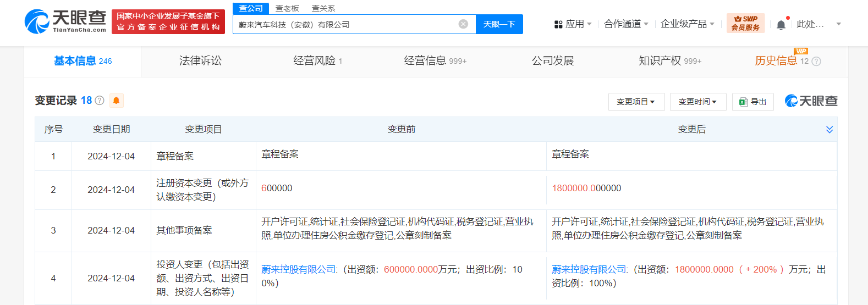Click 序号 column header
The width and height of the screenshot is (868, 305).
(53, 129)
